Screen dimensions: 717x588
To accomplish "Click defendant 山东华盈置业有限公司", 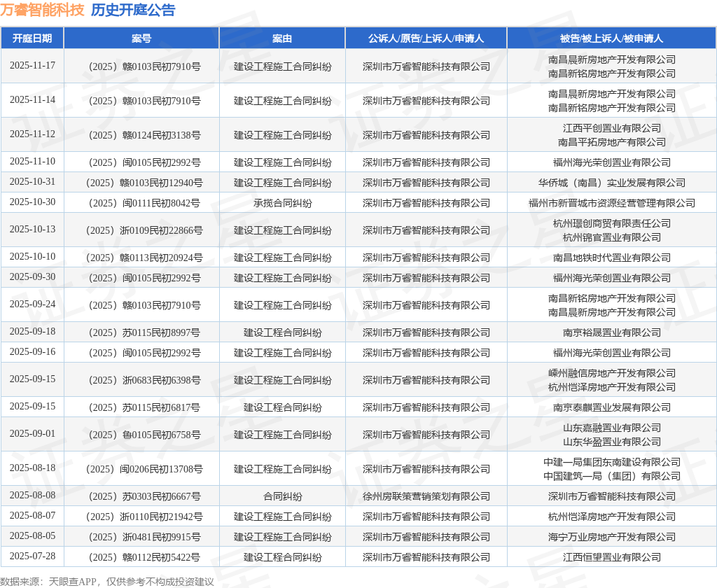I will [x=612, y=442].
